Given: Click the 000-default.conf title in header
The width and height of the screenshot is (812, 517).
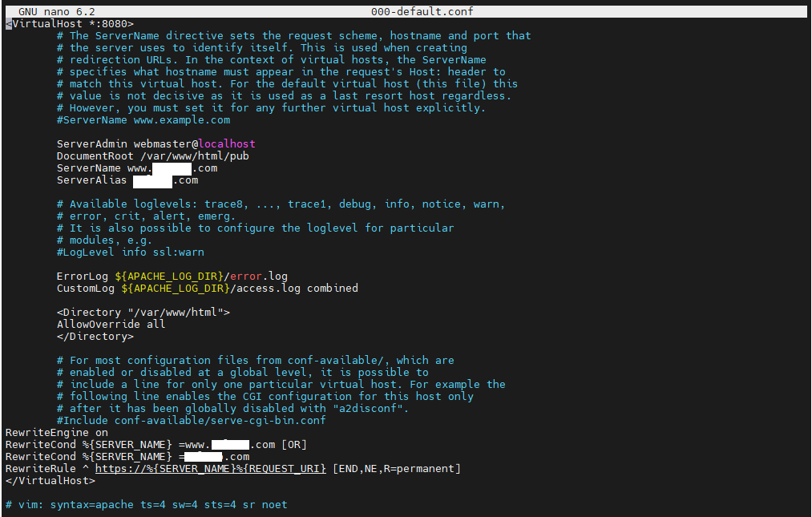Looking at the screenshot, I should tap(422, 11).
